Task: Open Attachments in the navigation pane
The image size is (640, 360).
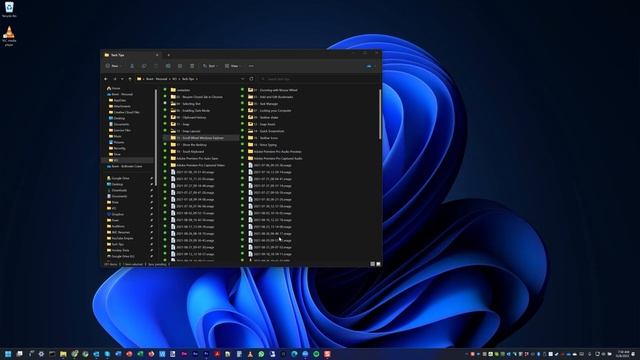Action: pos(120,106)
